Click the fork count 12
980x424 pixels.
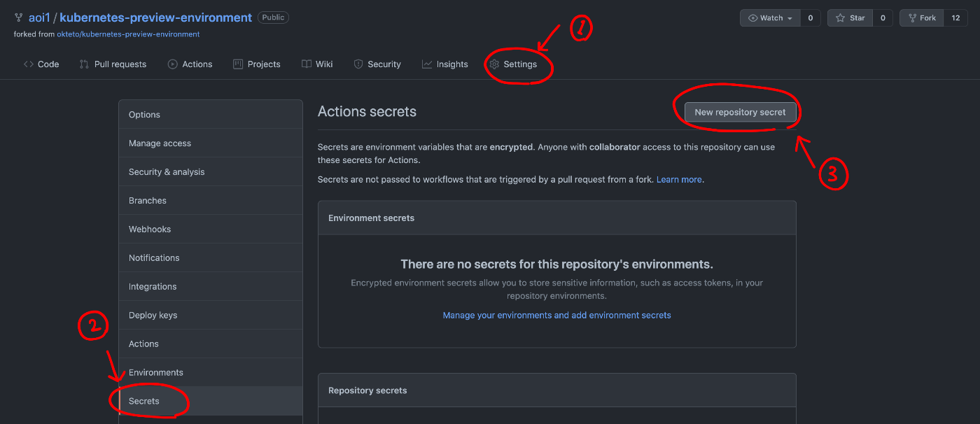(955, 18)
